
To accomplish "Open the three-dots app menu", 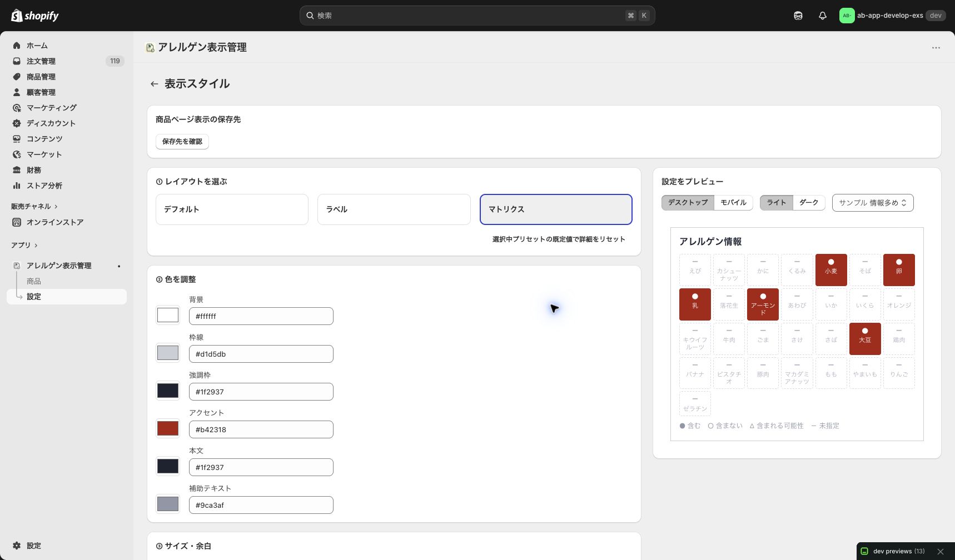I will 936,48.
